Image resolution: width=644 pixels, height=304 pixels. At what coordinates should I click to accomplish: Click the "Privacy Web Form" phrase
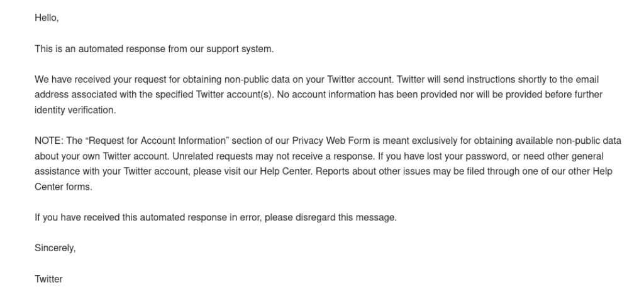[331, 141]
